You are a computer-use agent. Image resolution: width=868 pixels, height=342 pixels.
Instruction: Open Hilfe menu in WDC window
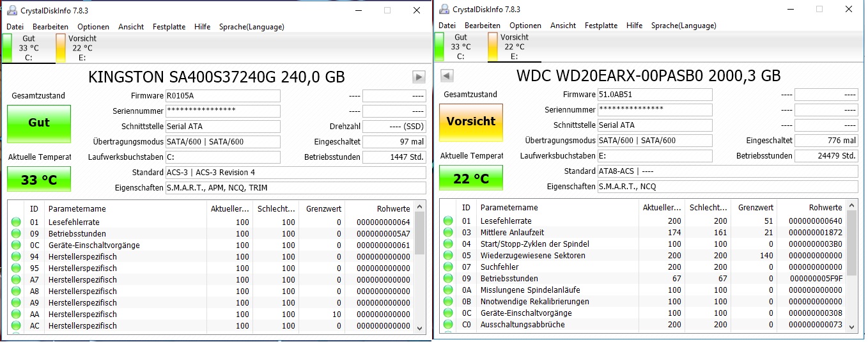click(635, 26)
